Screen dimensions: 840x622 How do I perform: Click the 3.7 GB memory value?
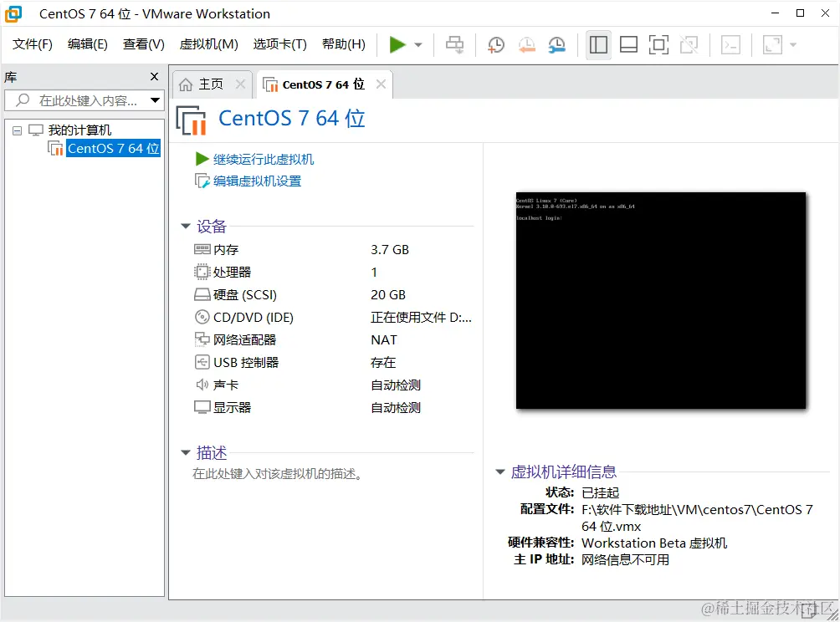[390, 249]
